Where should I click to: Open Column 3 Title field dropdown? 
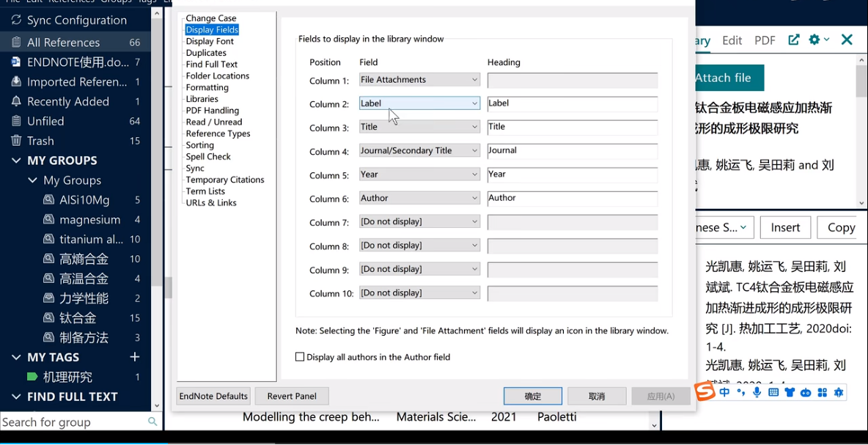419,127
